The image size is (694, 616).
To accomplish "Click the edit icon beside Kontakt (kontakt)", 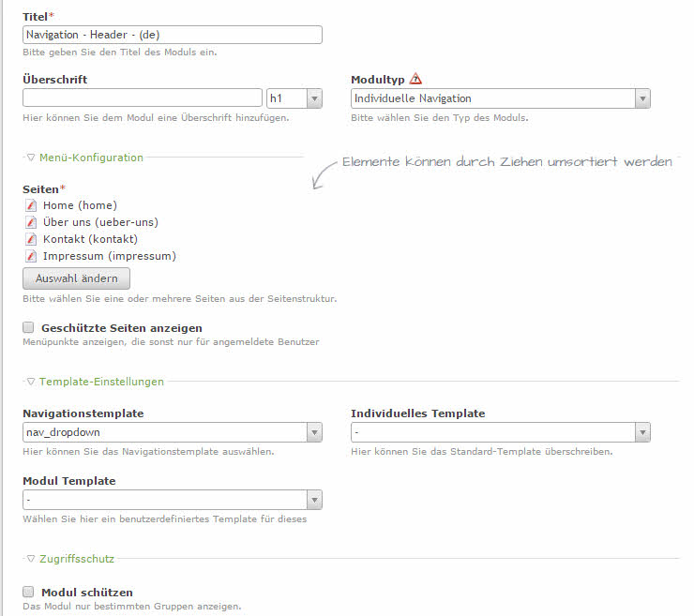I will point(29,239).
